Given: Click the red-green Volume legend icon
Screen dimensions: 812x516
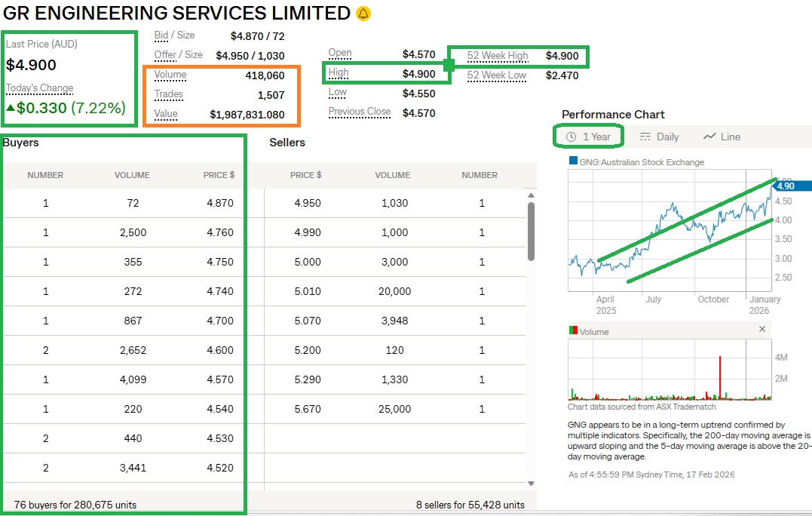Looking at the screenshot, I should [x=573, y=331].
